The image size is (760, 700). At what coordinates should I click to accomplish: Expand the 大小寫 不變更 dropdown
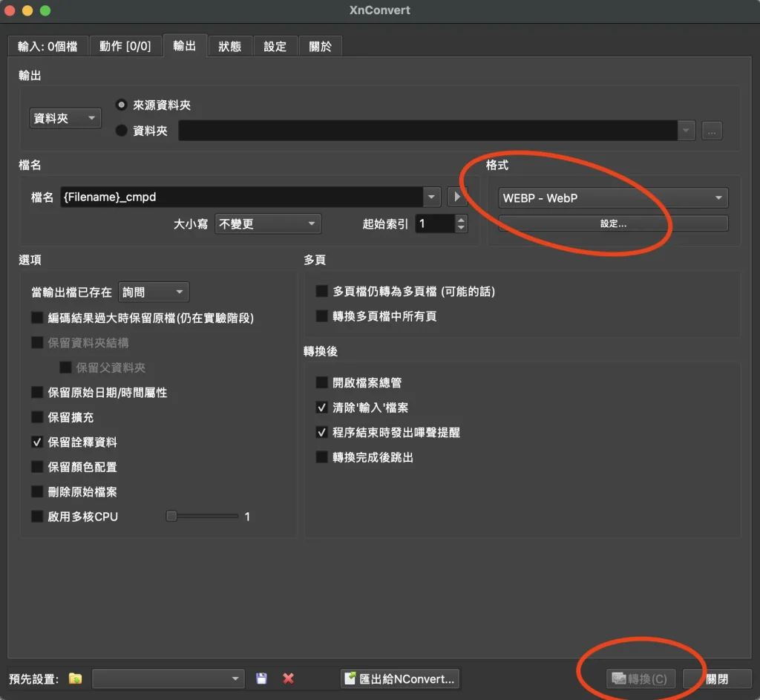click(267, 223)
